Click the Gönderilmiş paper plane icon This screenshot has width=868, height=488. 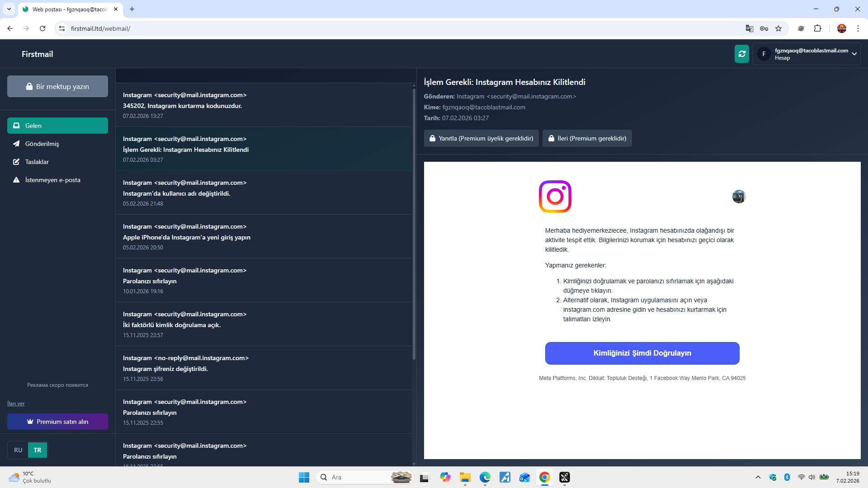click(x=16, y=144)
